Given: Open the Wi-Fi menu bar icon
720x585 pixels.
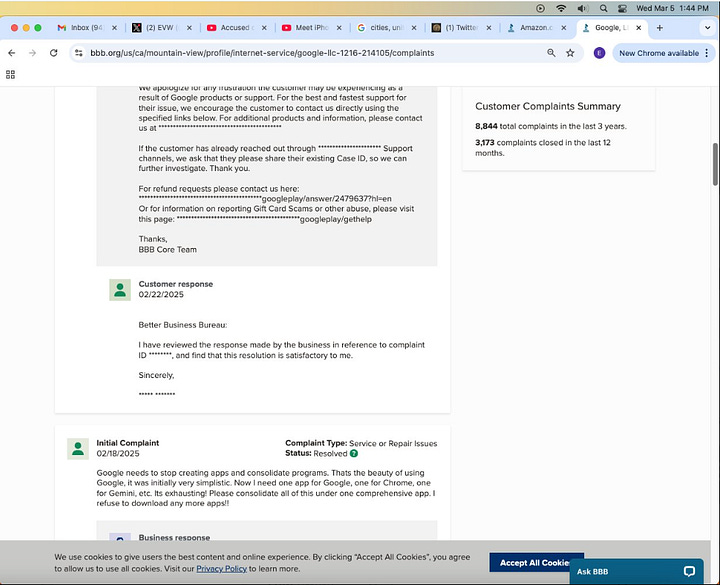Looking at the screenshot, I should [561, 8].
